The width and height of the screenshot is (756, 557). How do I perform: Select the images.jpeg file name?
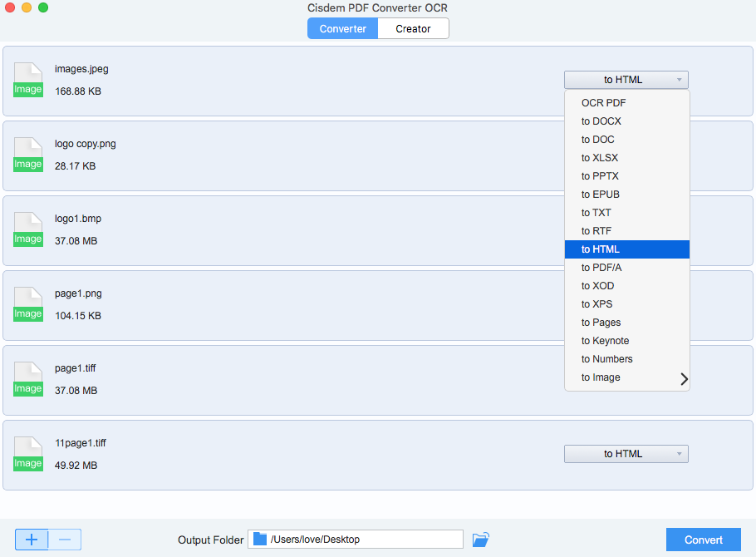pos(81,69)
